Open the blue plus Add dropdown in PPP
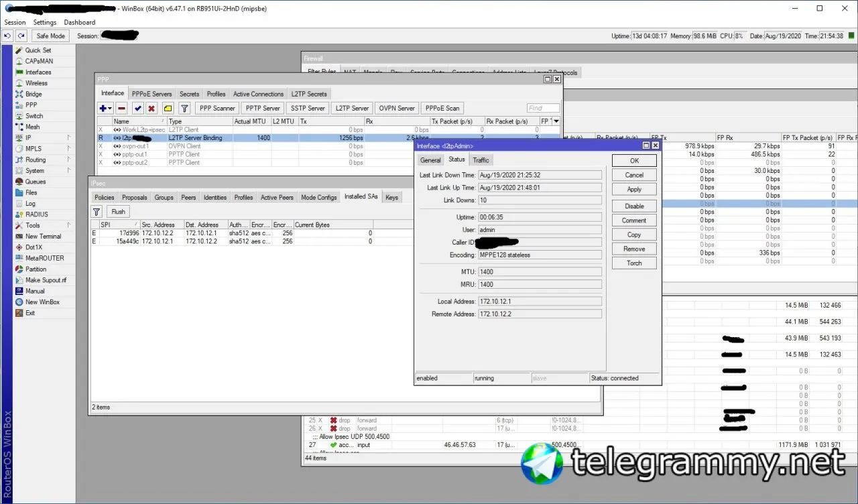The image size is (858, 504). pos(106,108)
